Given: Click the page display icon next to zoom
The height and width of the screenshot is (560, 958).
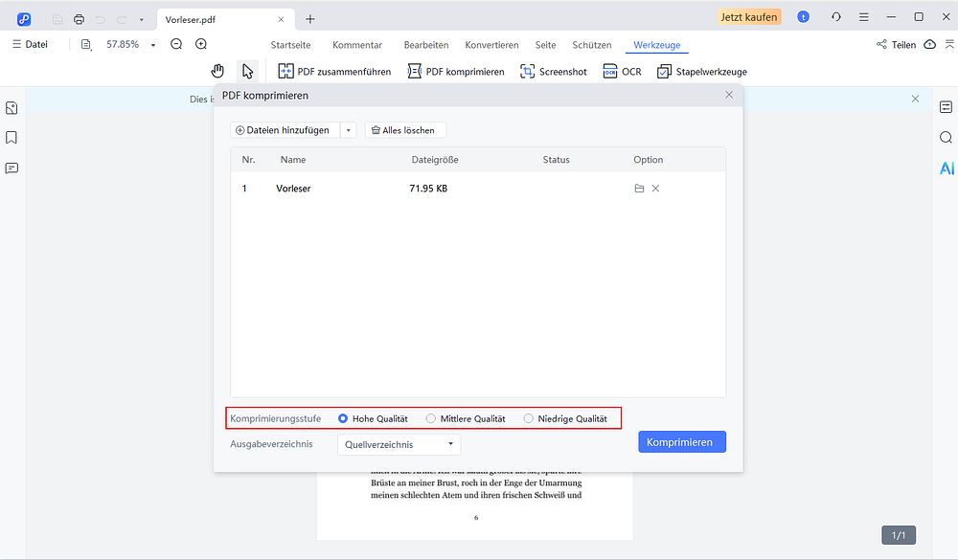Looking at the screenshot, I should click(86, 45).
